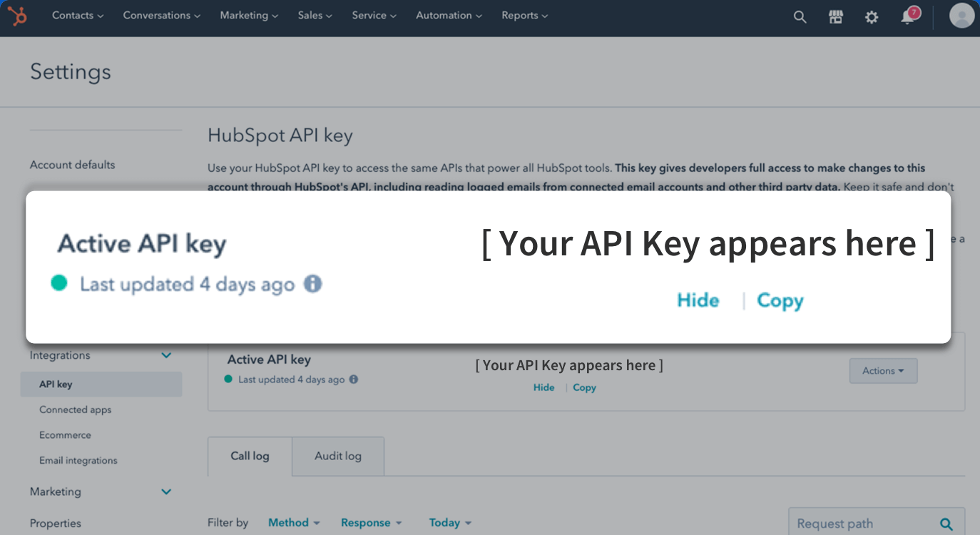Open the Actions dropdown button
The width and height of the screenshot is (980, 535).
click(883, 371)
